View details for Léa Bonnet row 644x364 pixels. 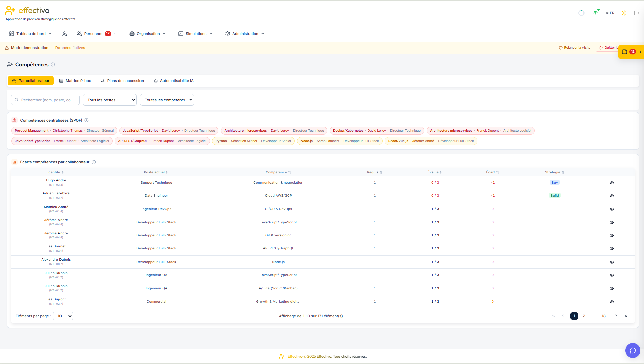pos(612,248)
